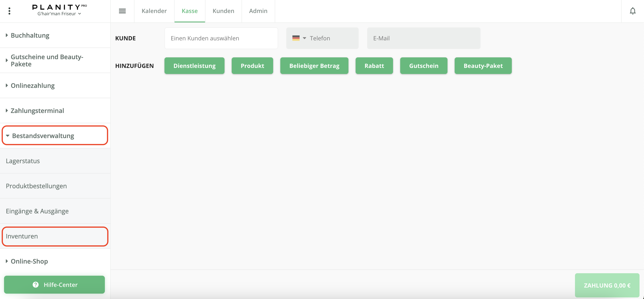Open the three-dot options menu
Screen dimensions: 644x299
pyautogui.click(x=9, y=11)
